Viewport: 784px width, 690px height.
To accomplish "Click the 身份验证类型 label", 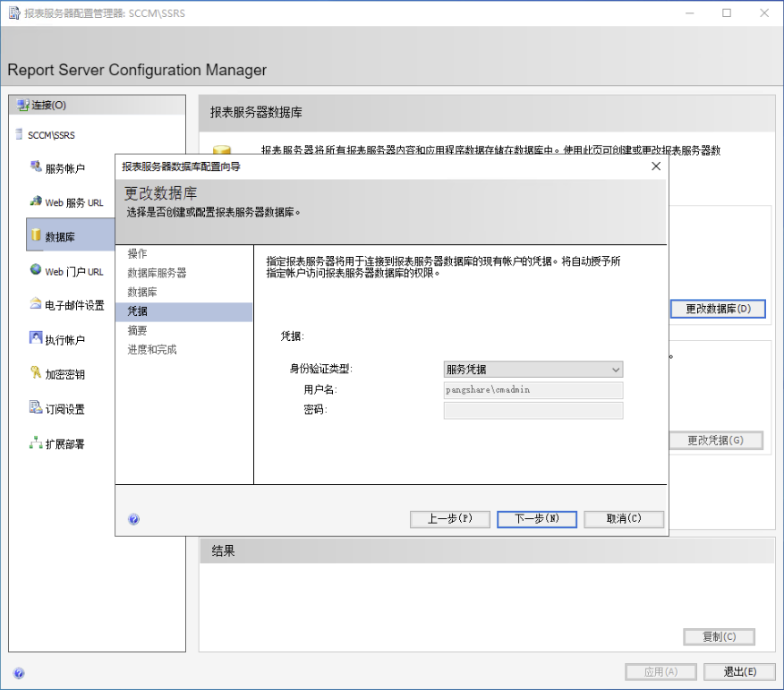I will coord(320,369).
